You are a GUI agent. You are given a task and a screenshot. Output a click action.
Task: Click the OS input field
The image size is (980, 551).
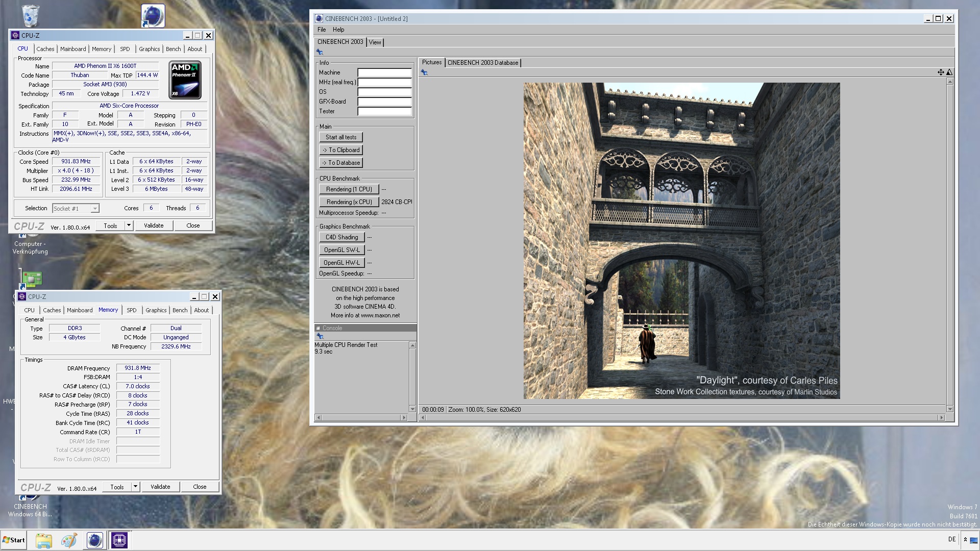(384, 92)
